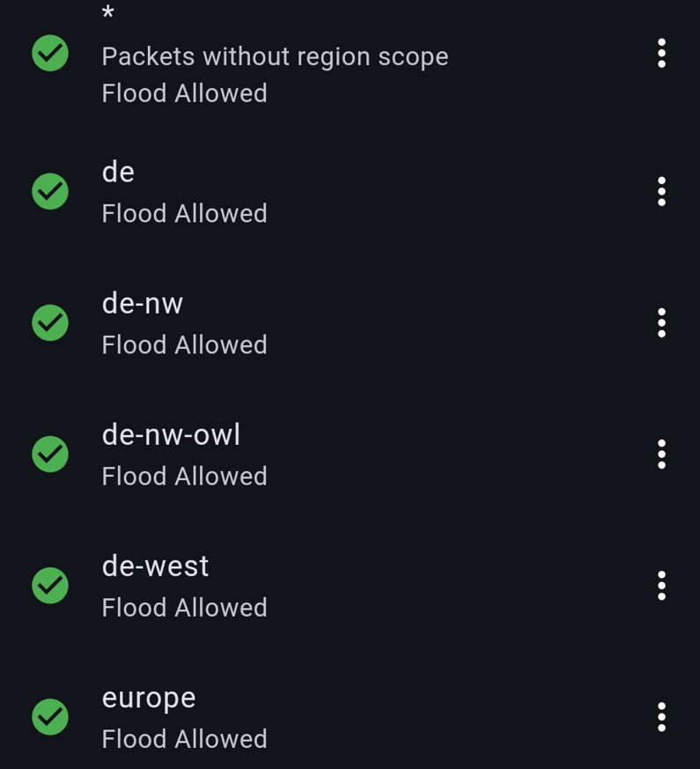
Task: Click the Packets without region scope text
Action: click(x=275, y=56)
